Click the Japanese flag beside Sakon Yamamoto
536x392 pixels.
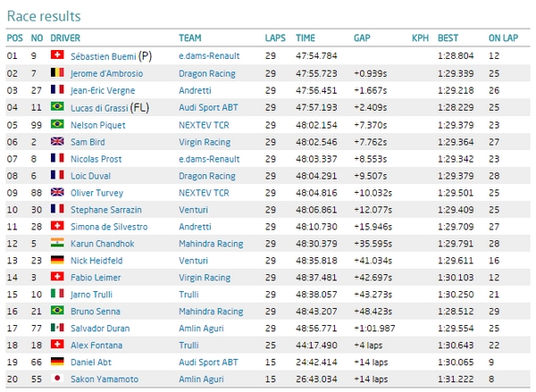pyautogui.click(x=57, y=378)
